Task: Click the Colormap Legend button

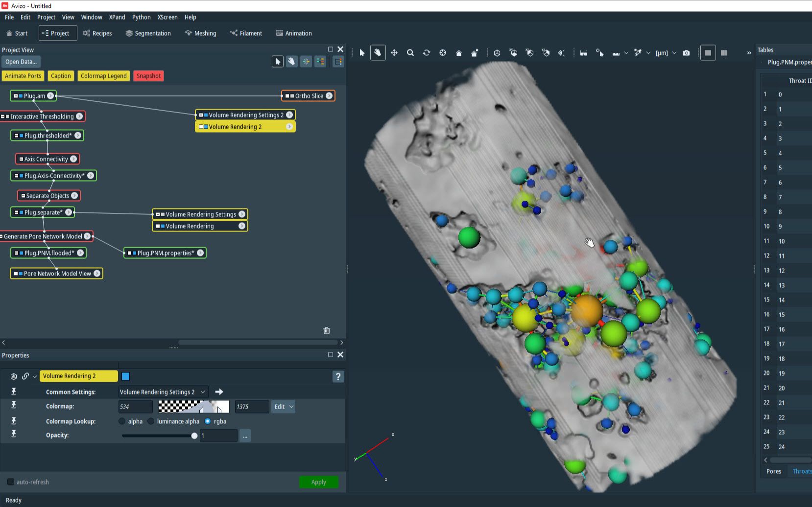Action: click(x=104, y=76)
